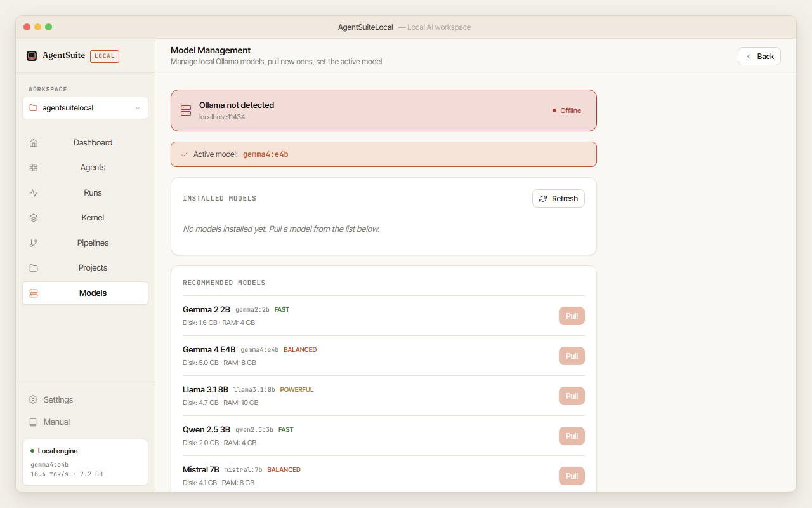The width and height of the screenshot is (812, 508).
Task: Click the Gemma 4 E4B model name
Action: click(209, 350)
